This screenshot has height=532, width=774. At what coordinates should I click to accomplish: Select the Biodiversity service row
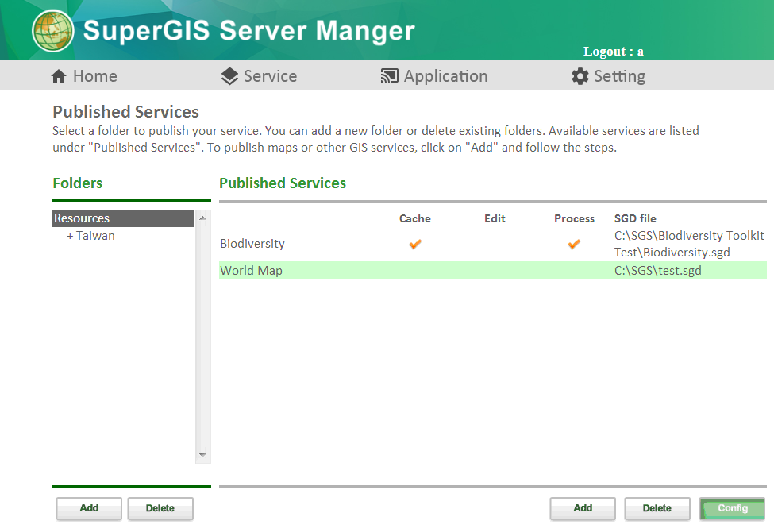(493, 244)
